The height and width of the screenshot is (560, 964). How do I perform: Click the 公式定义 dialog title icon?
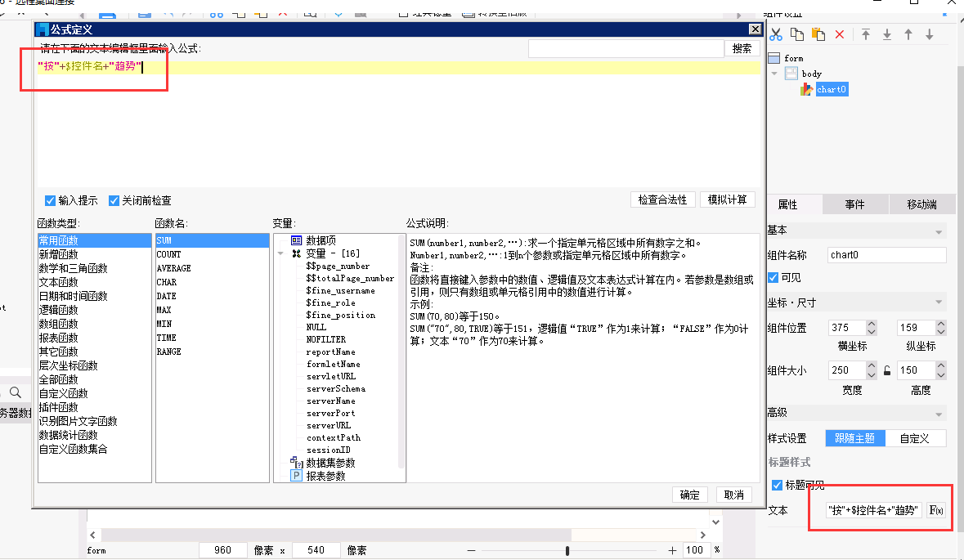(42, 29)
